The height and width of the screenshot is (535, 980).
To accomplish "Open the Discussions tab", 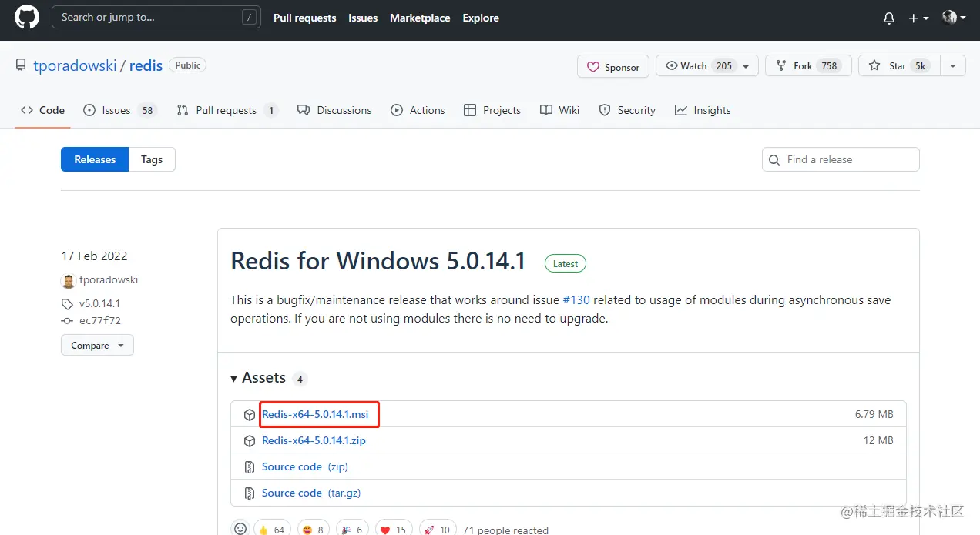I will [334, 110].
